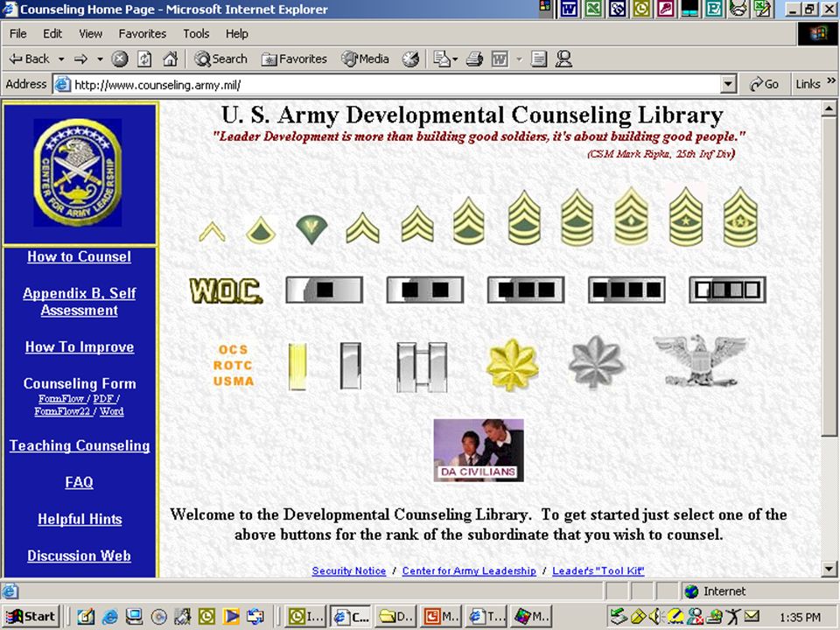This screenshot has width=840, height=630.
Task: Click the OCS ROTC USMA cadet button
Action: point(233,366)
